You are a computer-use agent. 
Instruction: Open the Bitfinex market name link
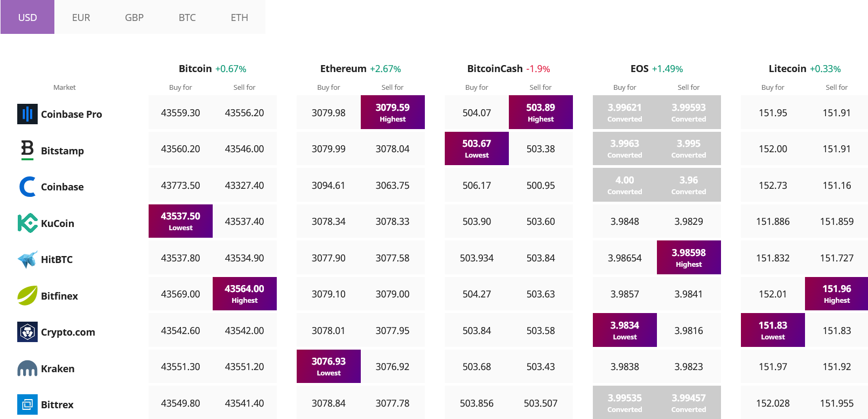coord(59,296)
